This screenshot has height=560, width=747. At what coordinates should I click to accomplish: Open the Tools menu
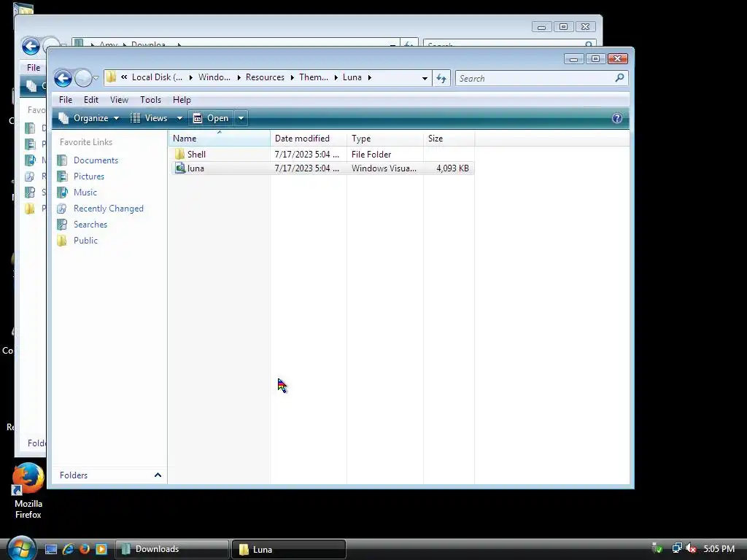pos(150,99)
